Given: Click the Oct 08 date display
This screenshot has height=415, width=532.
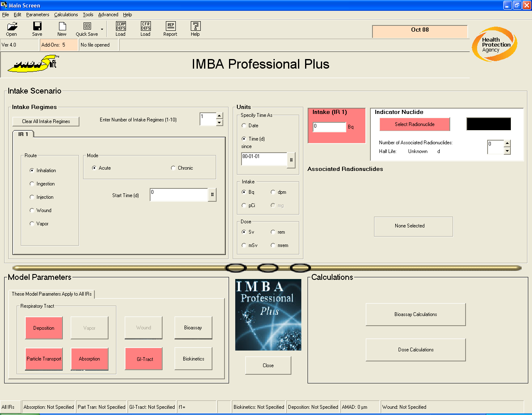Looking at the screenshot, I should click(x=420, y=32).
